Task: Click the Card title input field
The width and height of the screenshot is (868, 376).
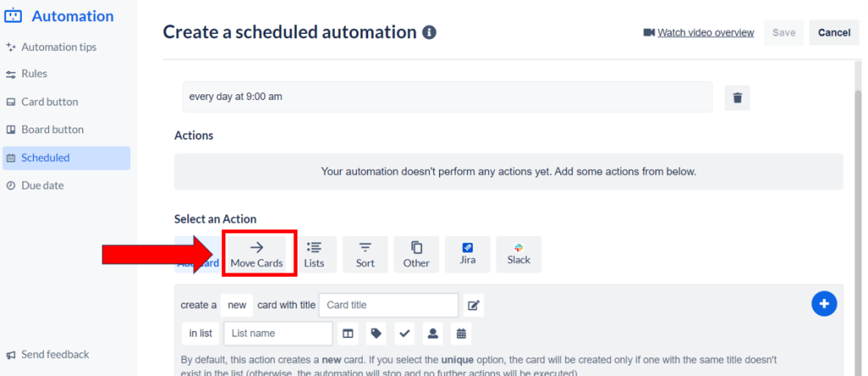Action: [388, 306]
